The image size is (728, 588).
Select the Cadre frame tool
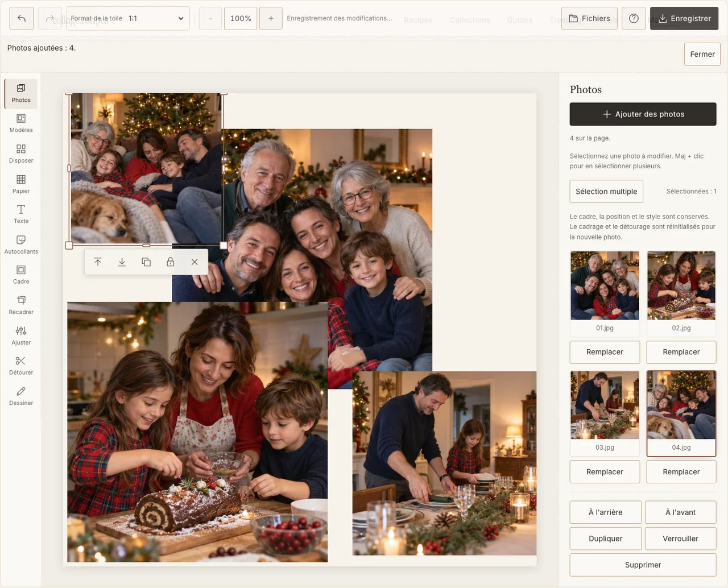tap(21, 275)
